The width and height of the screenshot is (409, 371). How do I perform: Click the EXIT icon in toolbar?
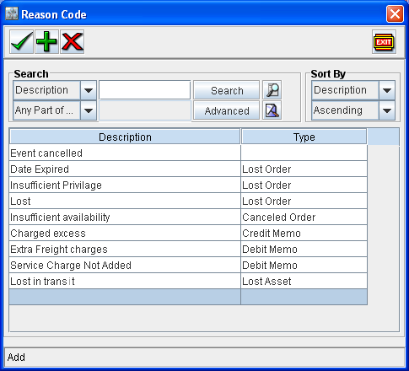coord(384,42)
